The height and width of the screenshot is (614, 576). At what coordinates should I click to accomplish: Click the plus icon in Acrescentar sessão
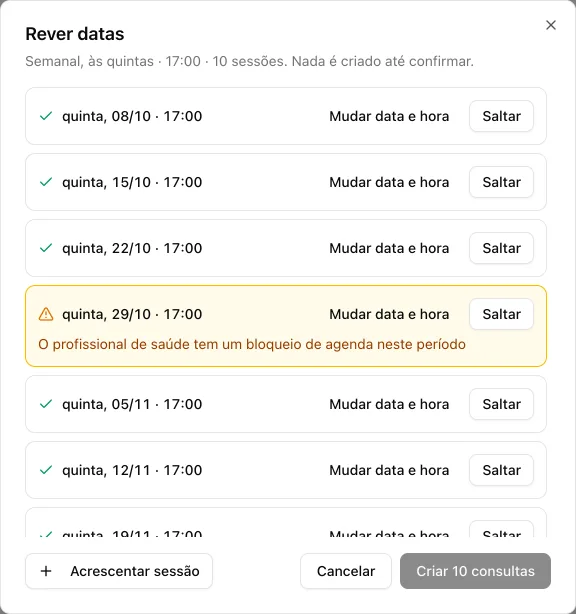(x=46, y=571)
